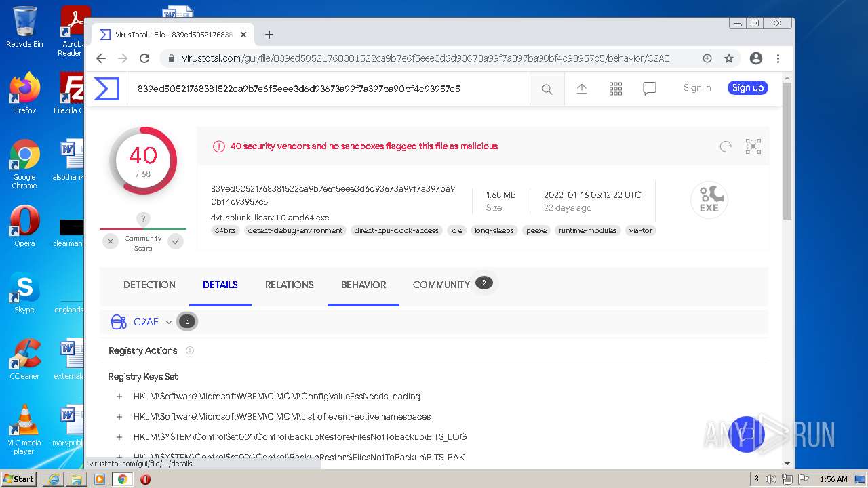Click the taskbar volume icon
The image size is (868, 488).
[771, 479]
